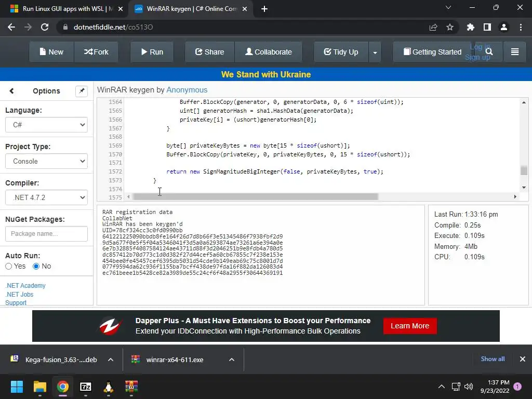Open the Windows Start menu

(17, 387)
